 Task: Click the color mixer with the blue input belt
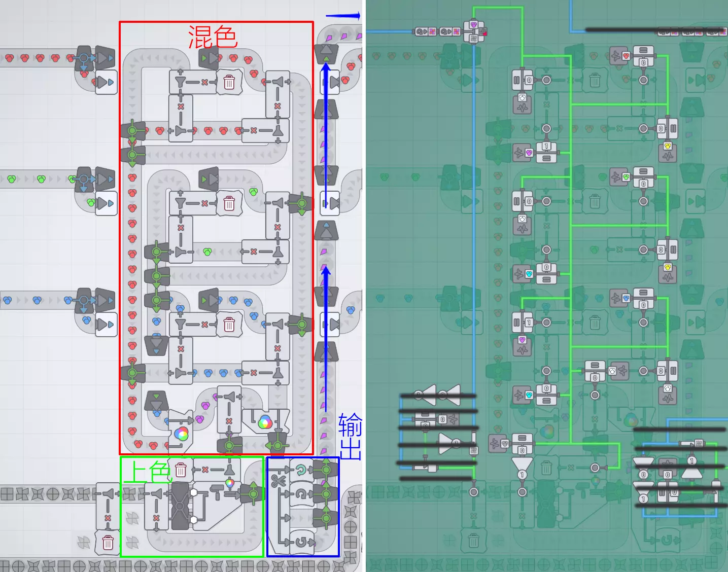(181, 431)
